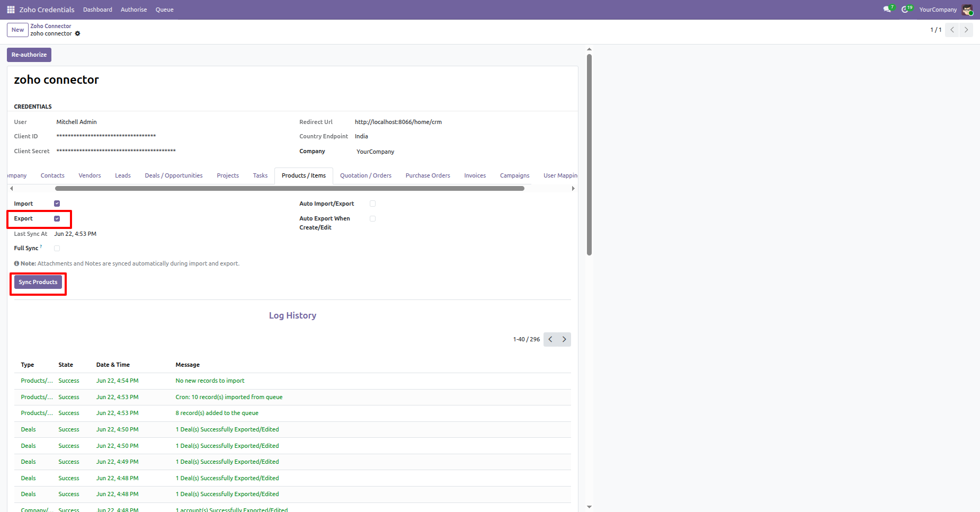Switch to the Invoices tab
The width and height of the screenshot is (980, 512).
475,175
